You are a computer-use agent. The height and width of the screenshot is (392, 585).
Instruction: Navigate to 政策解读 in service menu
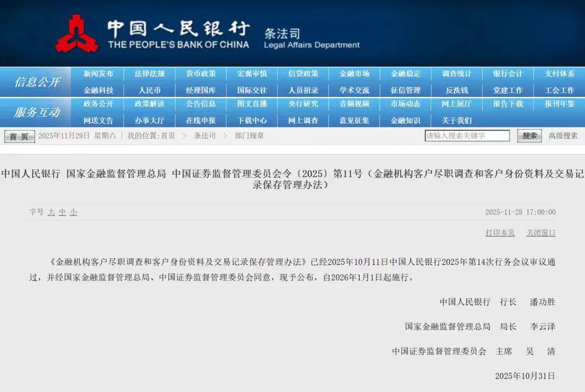pyautogui.click(x=149, y=104)
